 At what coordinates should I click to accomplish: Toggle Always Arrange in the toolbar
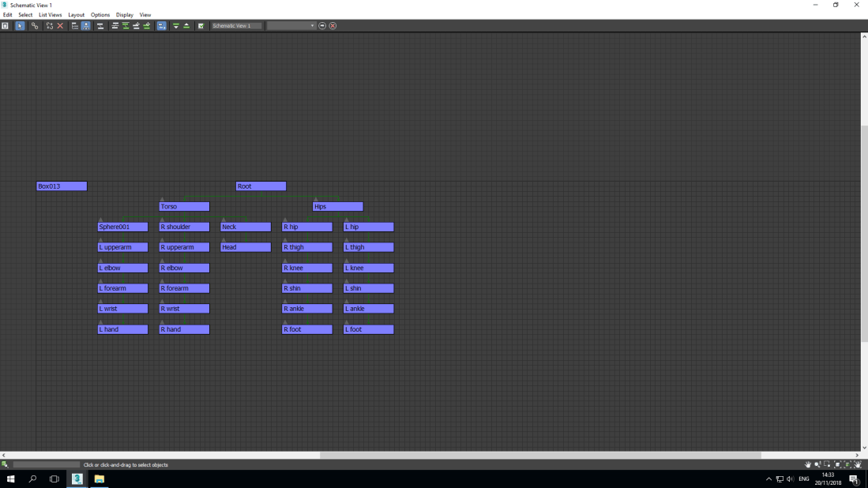(100, 25)
